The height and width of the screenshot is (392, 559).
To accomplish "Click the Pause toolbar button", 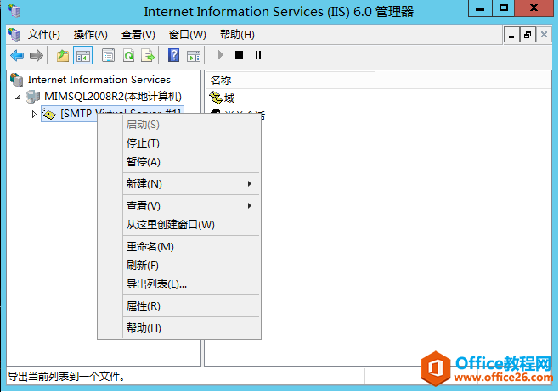I will click(x=258, y=55).
